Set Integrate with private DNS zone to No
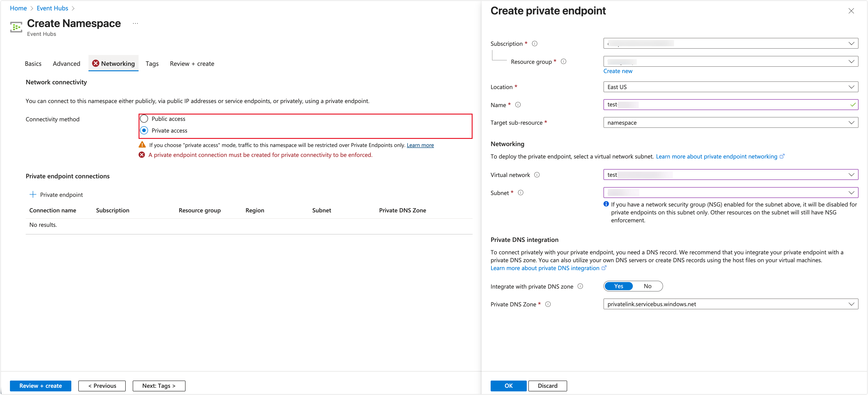The width and height of the screenshot is (868, 395). [647, 286]
